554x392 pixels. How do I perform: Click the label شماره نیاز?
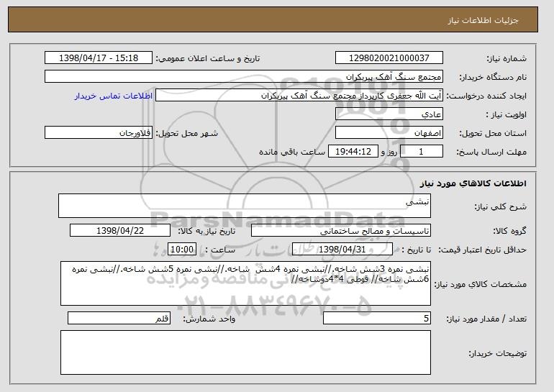(x=507, y=58)
